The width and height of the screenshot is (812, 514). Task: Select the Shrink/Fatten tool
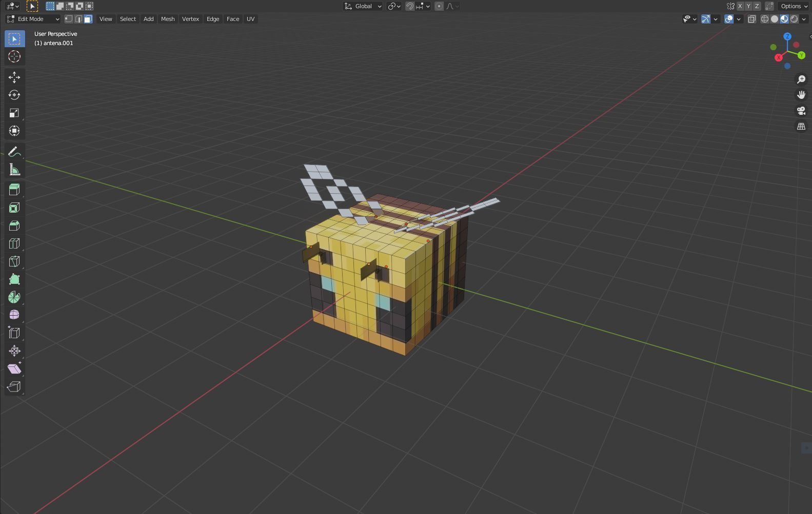pyautogui.click(x=14, y=351)
